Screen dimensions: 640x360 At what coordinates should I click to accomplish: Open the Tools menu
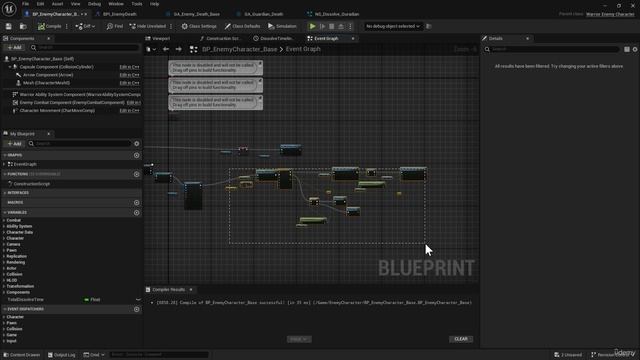click(x=137, y=4)
